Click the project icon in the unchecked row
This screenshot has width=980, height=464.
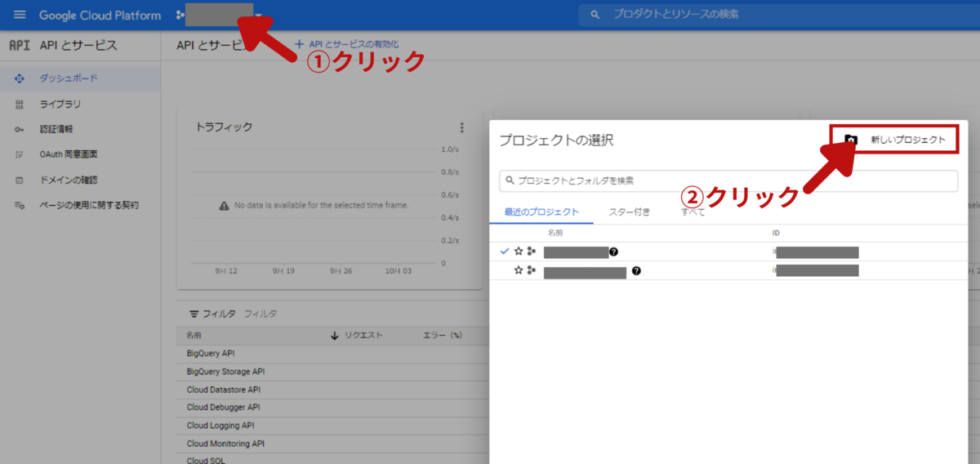pyautogui.click(x=532, y=270)
